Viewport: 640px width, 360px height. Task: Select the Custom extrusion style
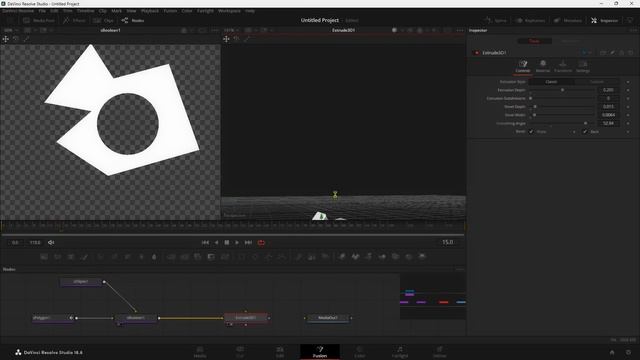click(x=597, y=82)
